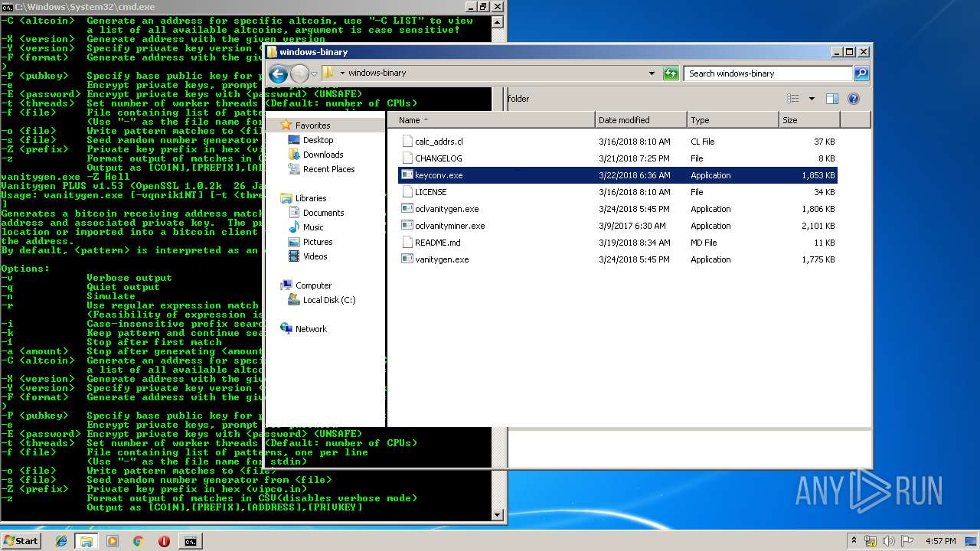Click Windows Explorer taskbar icon
980x551 pixels.
coord(87,541)
